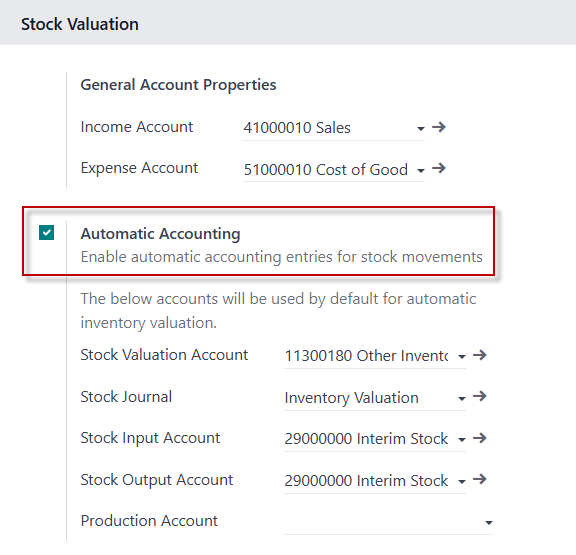This screenshot has width=576, height=555.
Task: Click the Stock Journal label
Action: point(126,397)
